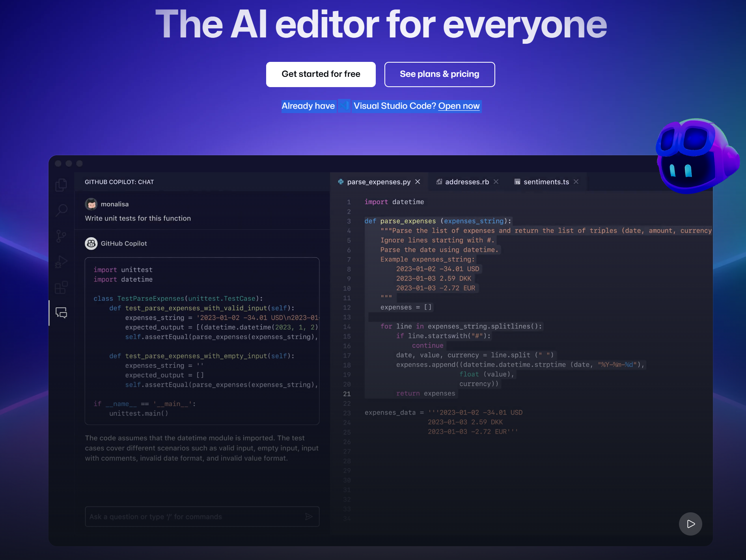This screenshot has height=560, width=746.
Task: Click See plans & pricing button
Action: 440,74
